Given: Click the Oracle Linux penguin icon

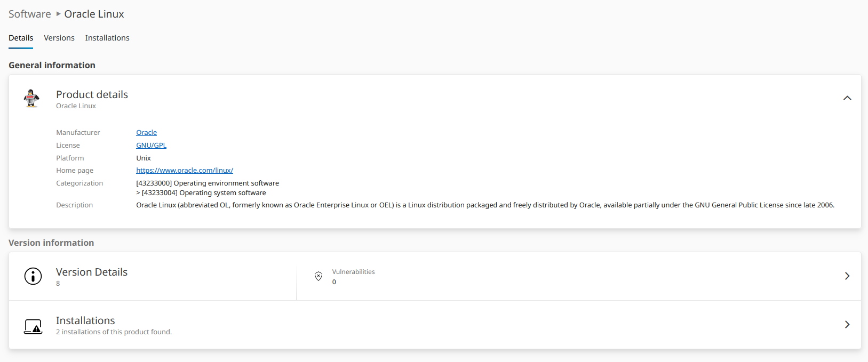Looking at the screenshot, I should tap(32, 99).
